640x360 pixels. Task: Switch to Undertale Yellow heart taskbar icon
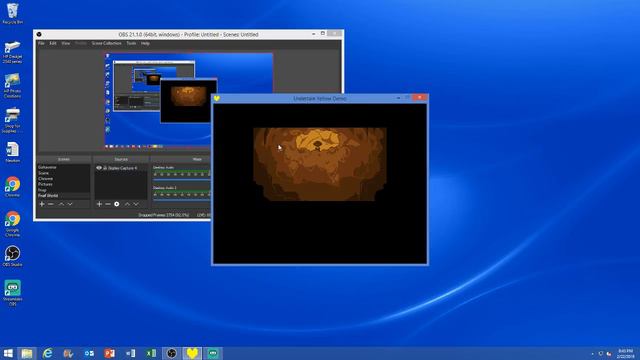pyautogui.click(x=192, y=353)
